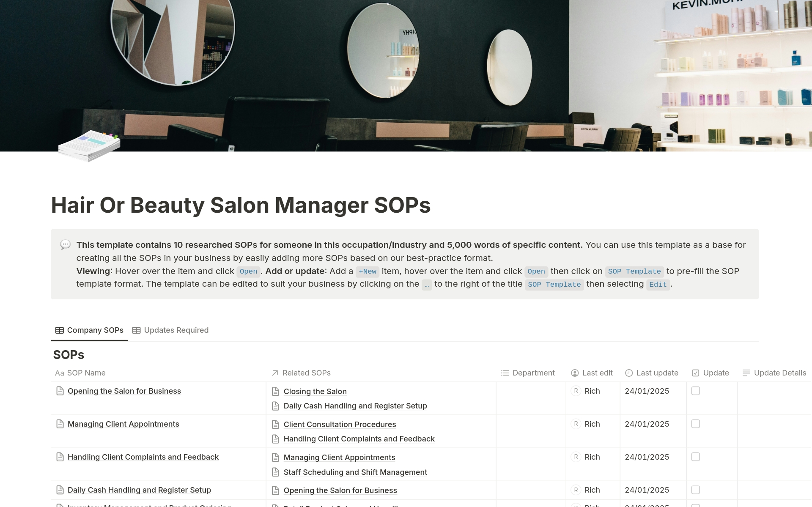The image size is (812, 507).
Task: Click the paper stack page icon
Action: [x=89, y=146]
